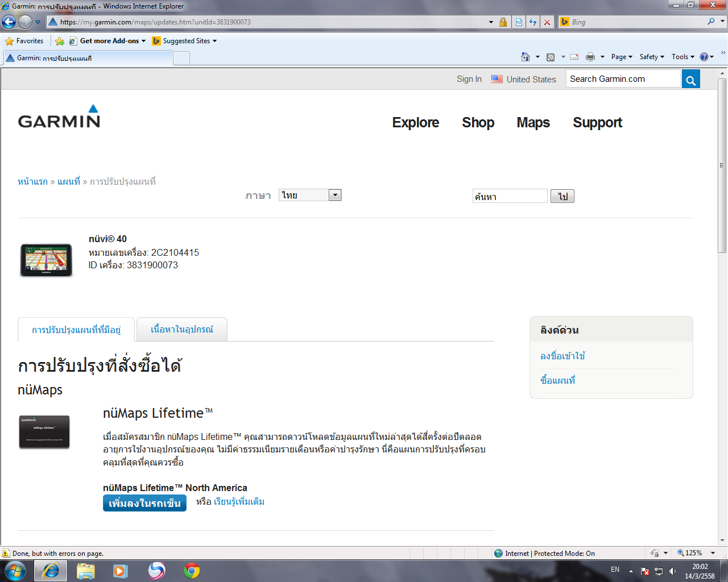728x582 pixels.
Task: Open Windows Explorer folder from taskbar
Action: coord(86,571)
